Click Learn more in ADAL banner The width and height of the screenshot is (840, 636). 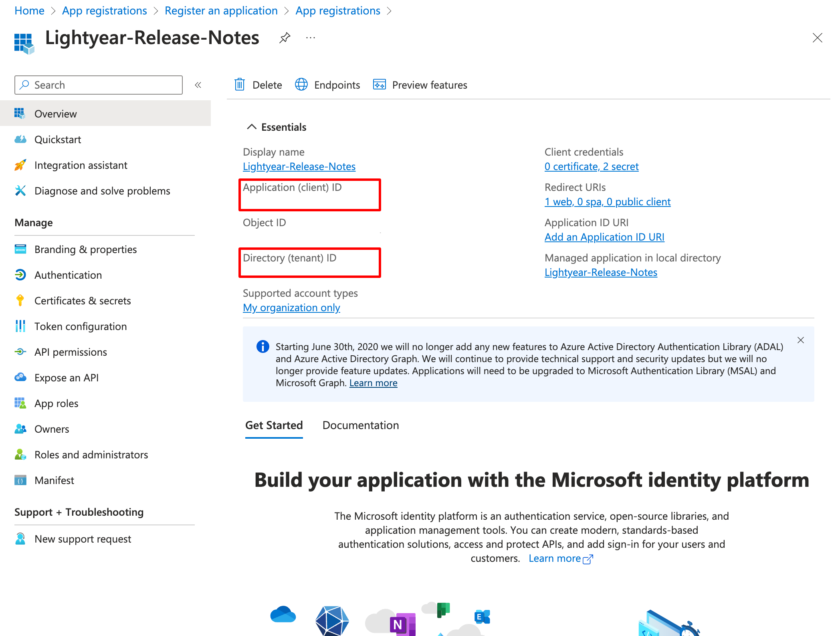(x=374, y=383)
